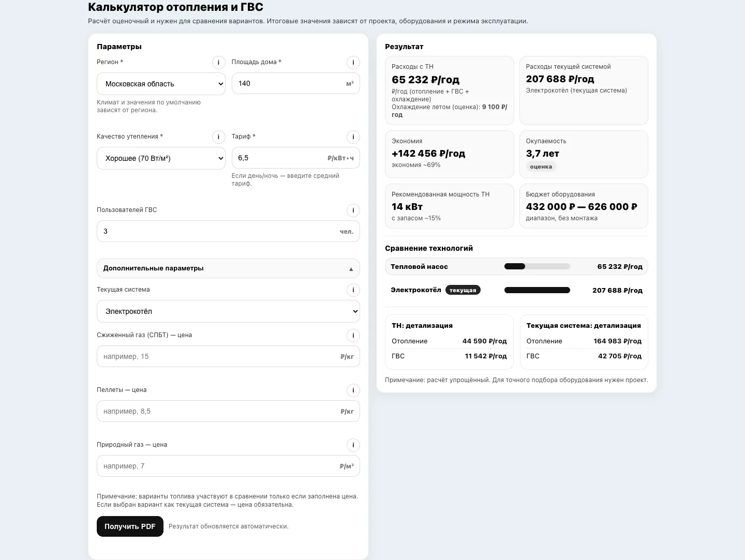Open info icon for Сжиженный газ price
The image size is (745, 560).
[353, 336]
